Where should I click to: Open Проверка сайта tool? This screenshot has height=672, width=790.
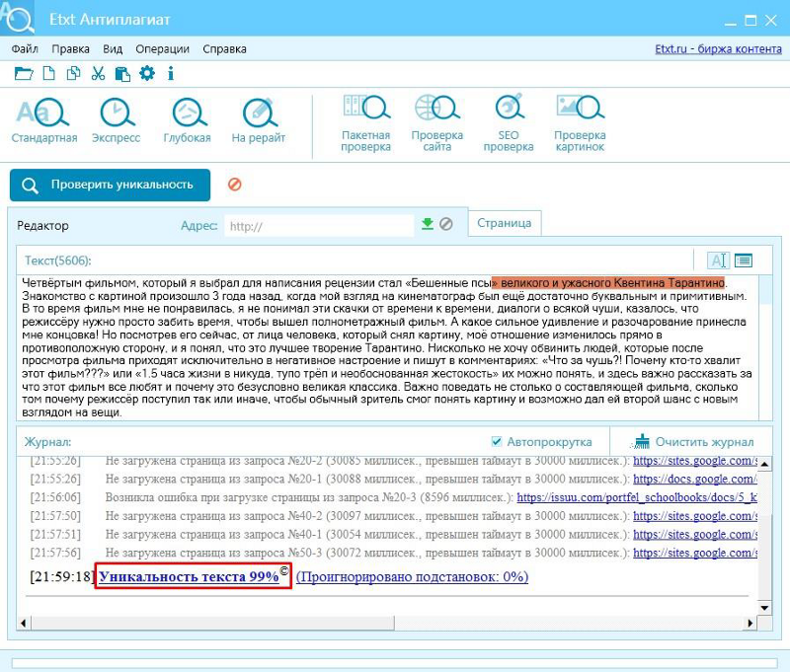pyautogui.click(x=436, y=123)
